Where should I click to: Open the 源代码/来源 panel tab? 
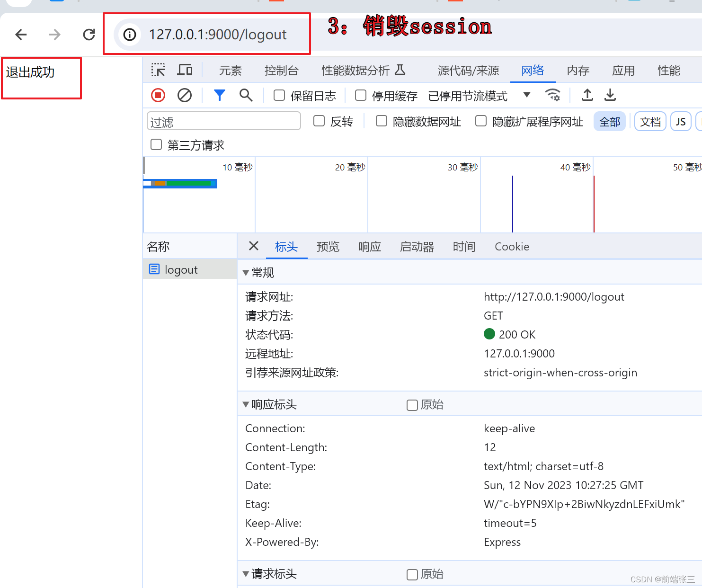pos(468,71)
